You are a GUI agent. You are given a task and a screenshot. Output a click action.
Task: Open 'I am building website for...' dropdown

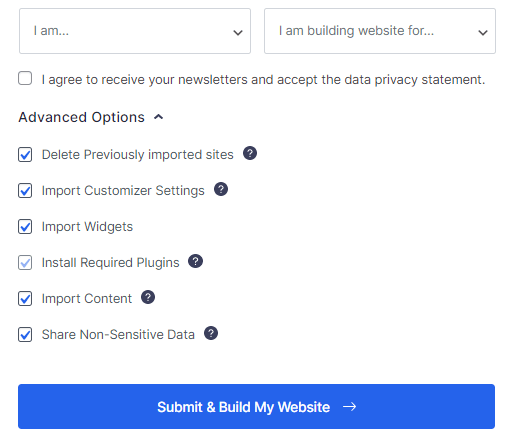(380, 31)
